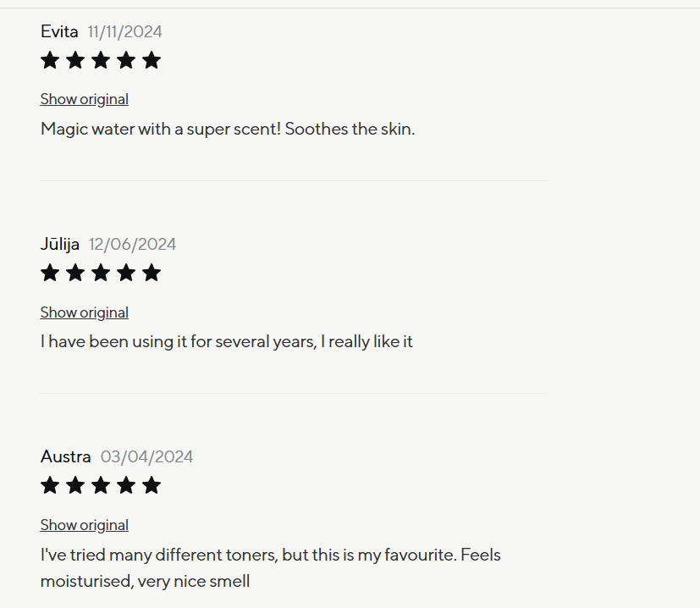700x608 pixels.
Task: Click the reviewer name Austra
Action: [x=65, y=457]
